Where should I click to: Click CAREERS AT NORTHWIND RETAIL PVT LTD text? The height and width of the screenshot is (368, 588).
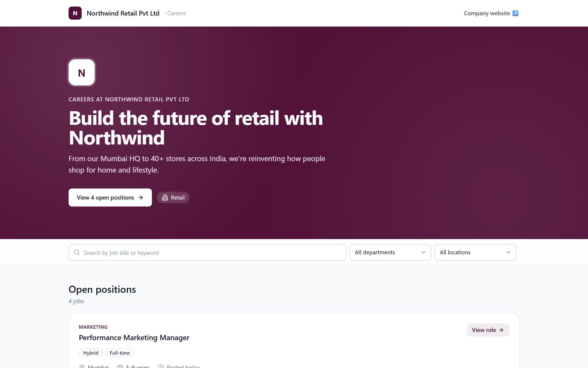(129, 99)
